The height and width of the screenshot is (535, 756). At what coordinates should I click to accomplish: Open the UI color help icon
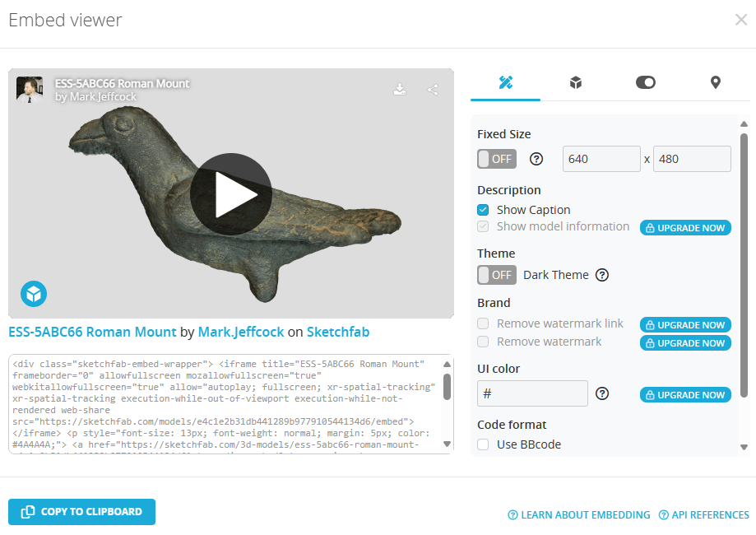[602, 393]
